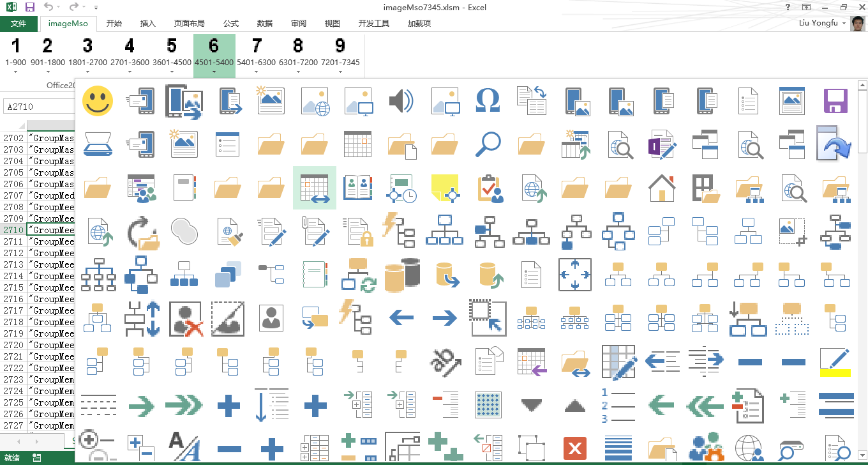Click the green single left arrow icon

tap(662, 405)
